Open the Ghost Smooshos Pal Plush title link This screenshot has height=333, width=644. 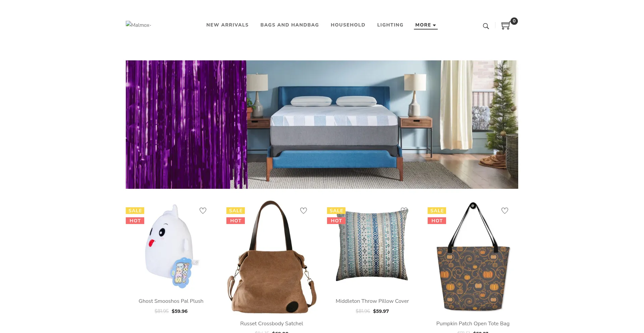(171, 301)
